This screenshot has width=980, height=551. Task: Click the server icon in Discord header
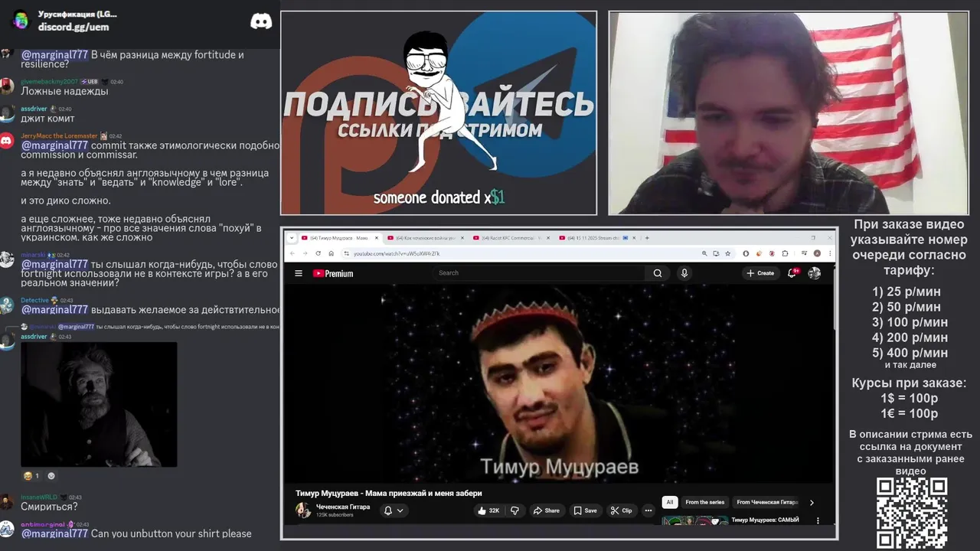coord(21,20)
